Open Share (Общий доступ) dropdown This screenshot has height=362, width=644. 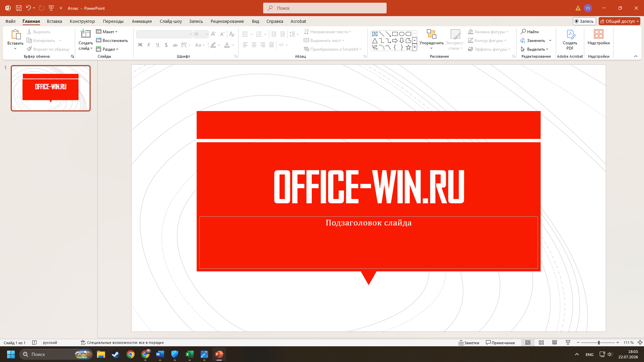[x=620, y=21]
